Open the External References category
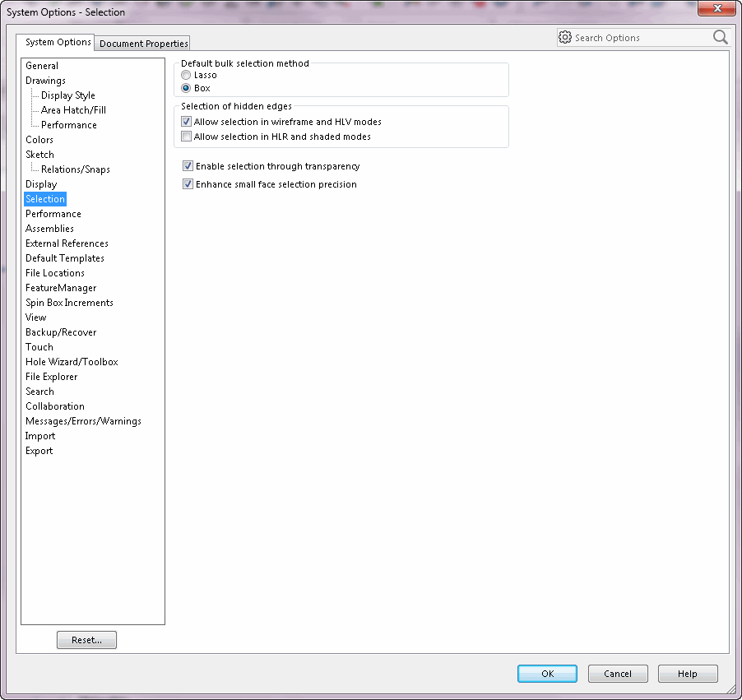 click(x=67, y=243)
